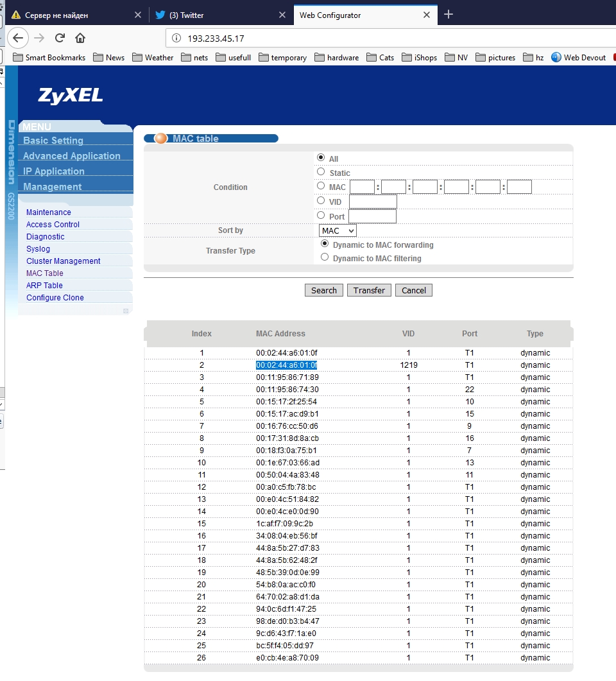Open the Diagnostic link
The height and width of the screenshot is (681, 616).
point(45,236)
